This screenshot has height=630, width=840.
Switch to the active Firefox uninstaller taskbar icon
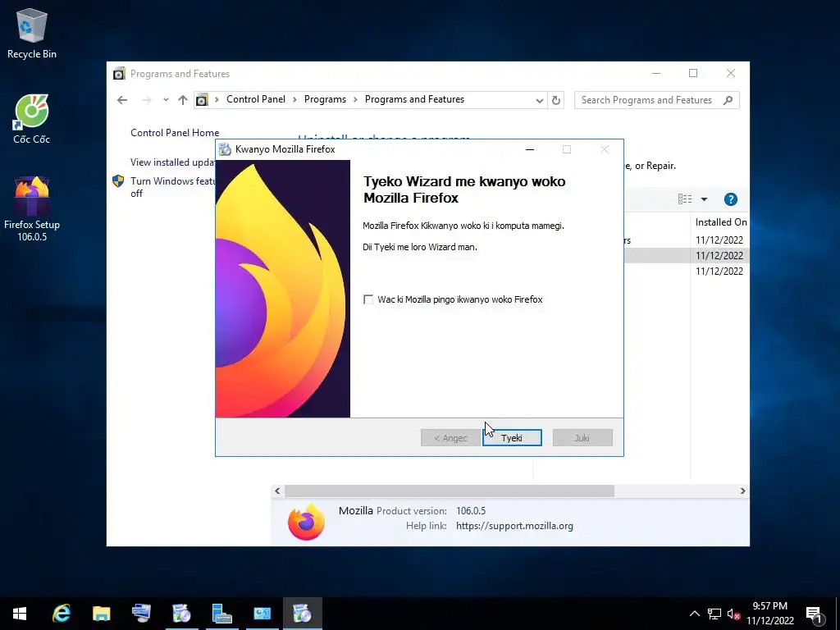[302, 614]
